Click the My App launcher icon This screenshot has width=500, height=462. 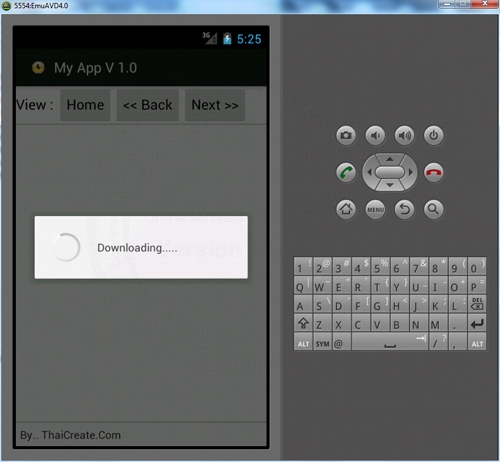[x=38, y=67]
